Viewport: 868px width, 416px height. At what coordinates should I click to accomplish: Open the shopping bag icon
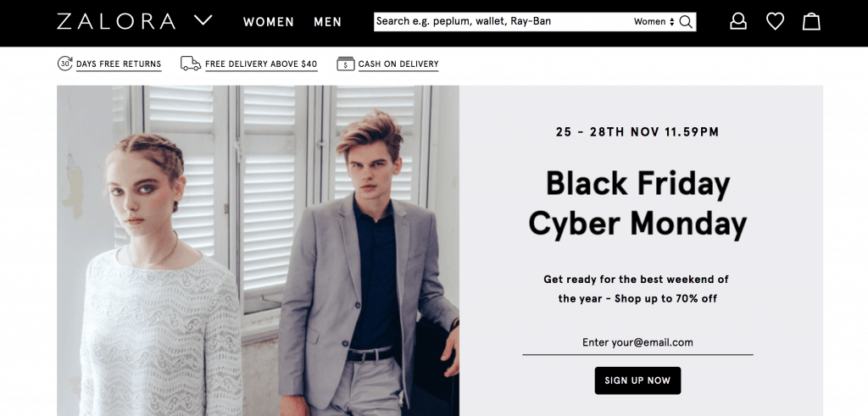pos(811,21)
